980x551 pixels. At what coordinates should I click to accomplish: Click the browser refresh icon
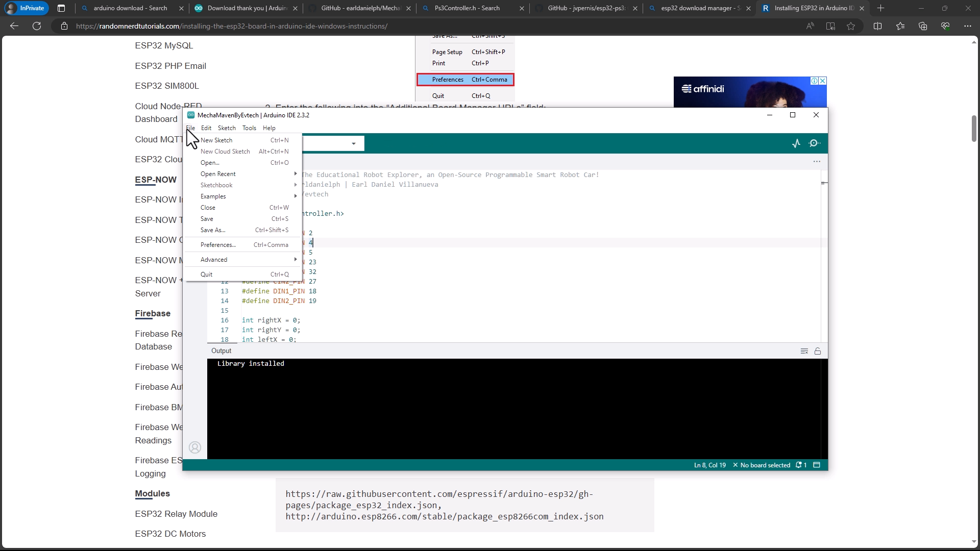37,26
